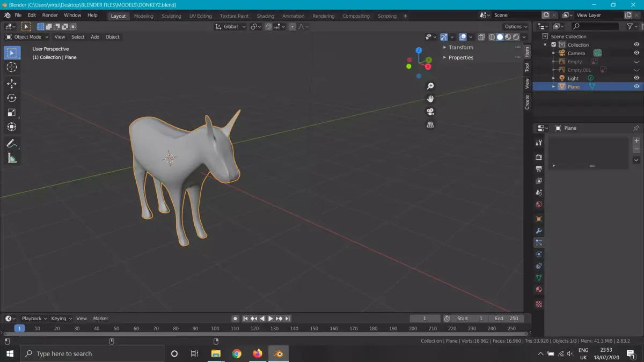Open the Material properties tab

point(539,290)
